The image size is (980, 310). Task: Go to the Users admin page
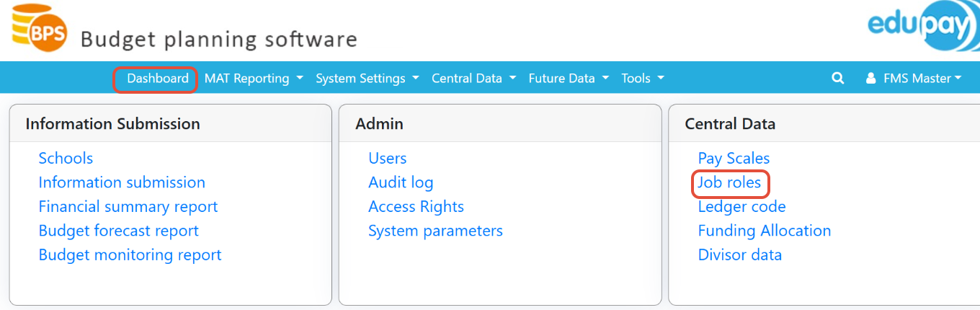[x=388, y=158]
